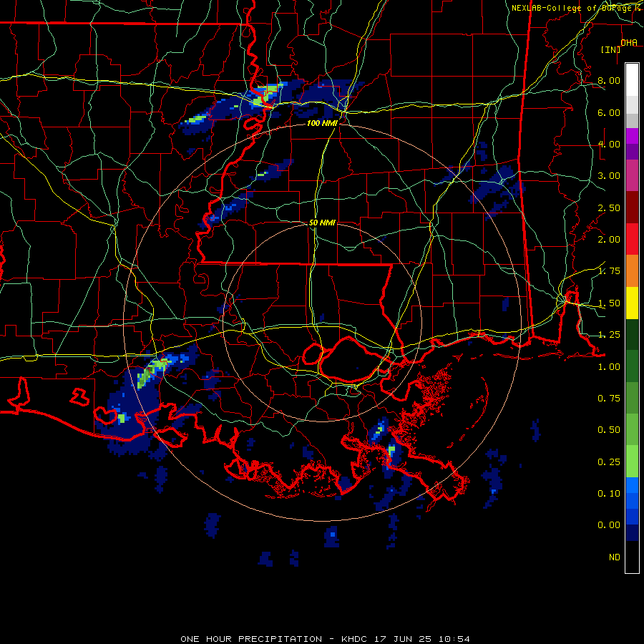Select the 2.50 legend value
This screenshot has height=644, width=644.
point(609,208)
